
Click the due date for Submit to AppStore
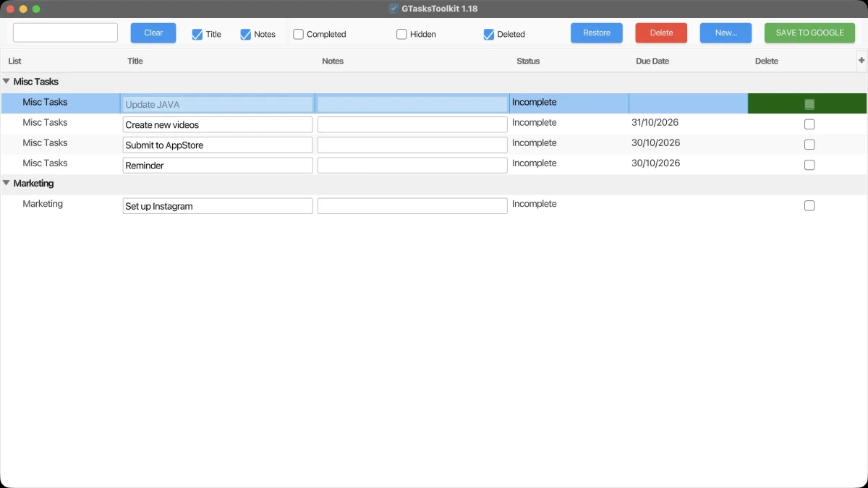point(656,142)
